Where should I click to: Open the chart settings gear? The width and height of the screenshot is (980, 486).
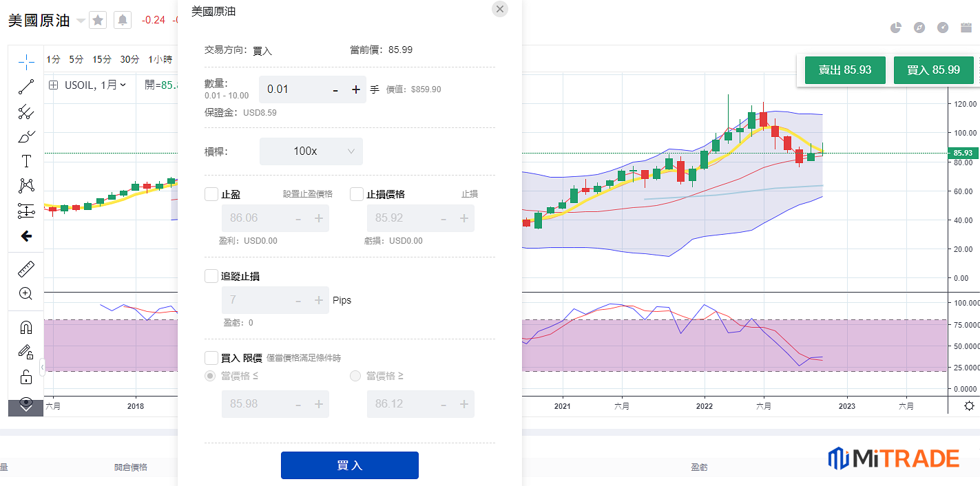[x=969, y=405]
